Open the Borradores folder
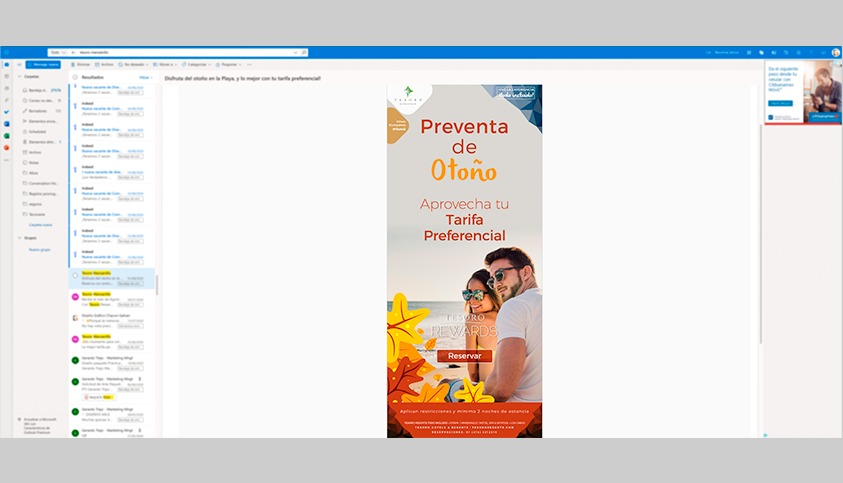The height and width of the screenshot is (483, 843). point(40,111)
